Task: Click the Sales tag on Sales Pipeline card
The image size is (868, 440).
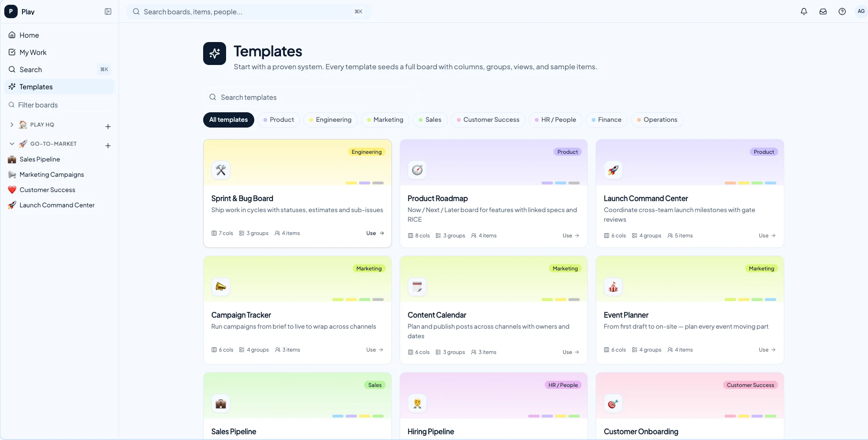Action: (375, 385)
